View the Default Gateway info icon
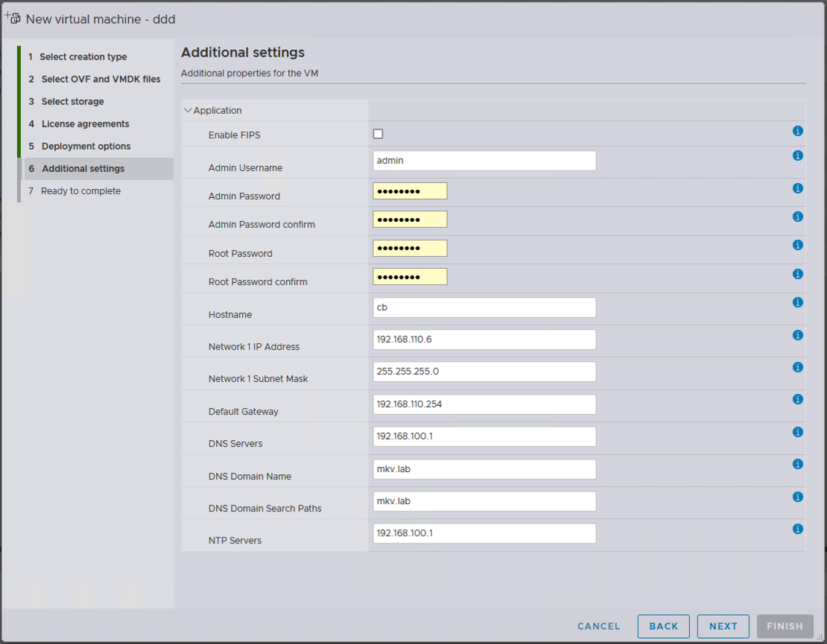Screen dimensions: 827x644 (x=797, y=399)
